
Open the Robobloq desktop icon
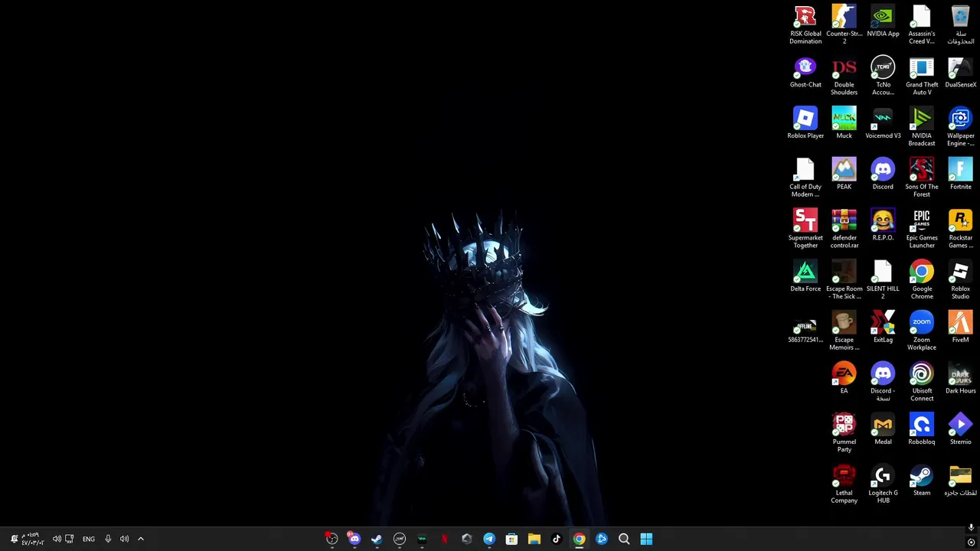pos(922,430)
